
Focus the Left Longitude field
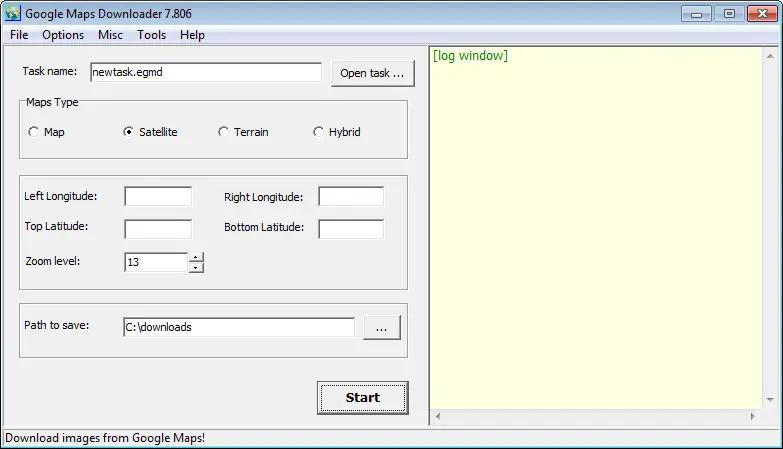click(158, 196)
